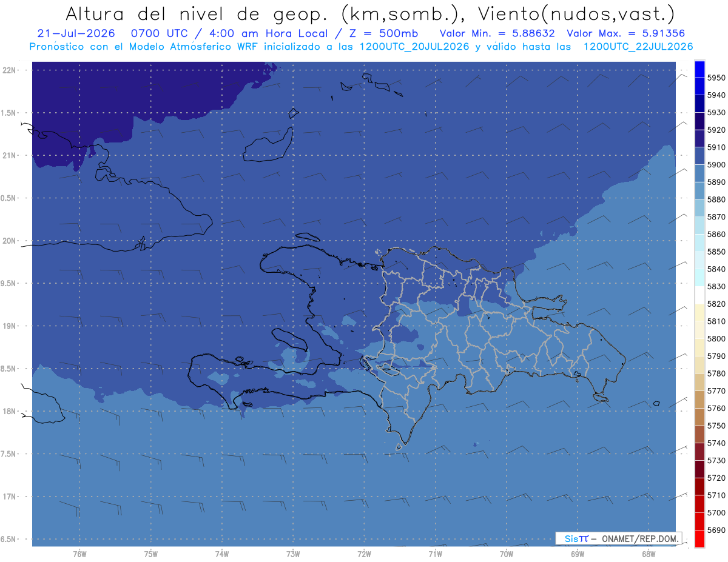Click the '5830' color bar value
728x562 pixels.
(715, 286)
